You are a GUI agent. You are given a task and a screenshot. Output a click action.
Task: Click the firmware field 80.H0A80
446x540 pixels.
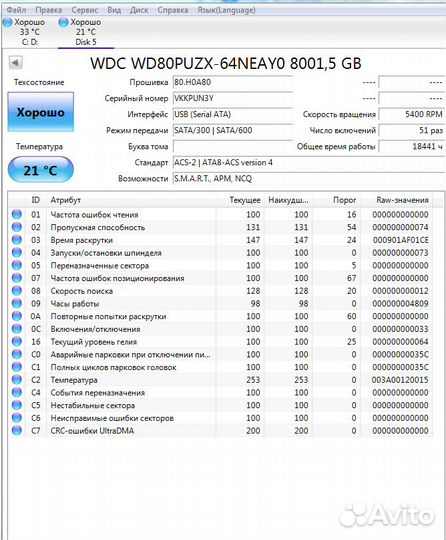232,82
